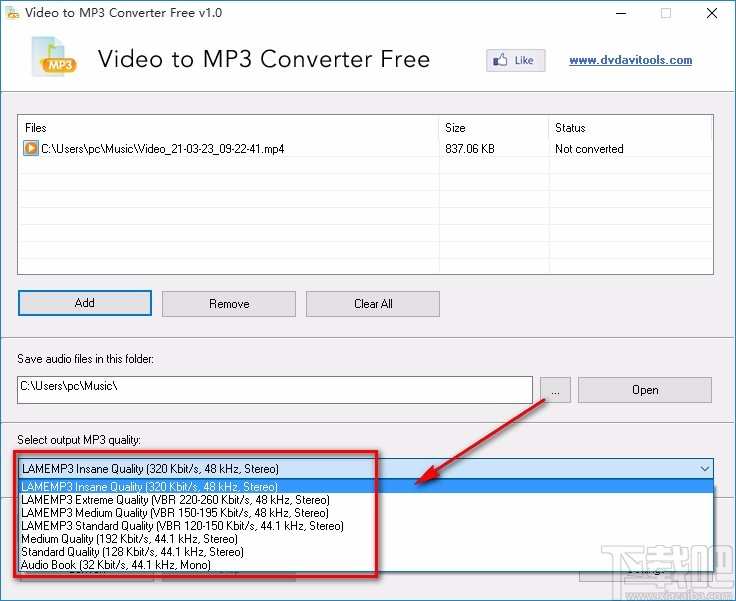Open the www.dvdavitools.com link
736x601 pixels.
point(630,60)
